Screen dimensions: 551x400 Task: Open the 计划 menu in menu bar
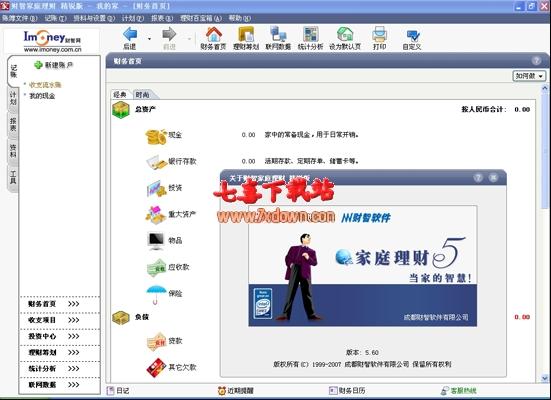133,18
